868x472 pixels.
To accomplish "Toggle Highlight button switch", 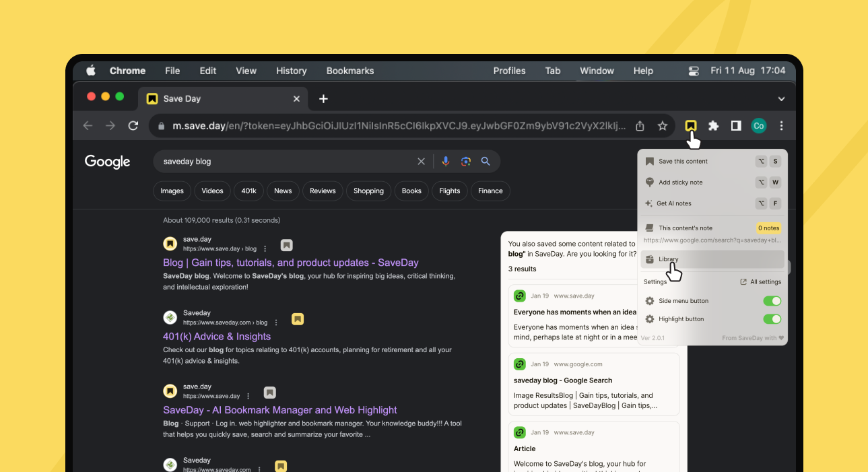I will pos(772,319).
